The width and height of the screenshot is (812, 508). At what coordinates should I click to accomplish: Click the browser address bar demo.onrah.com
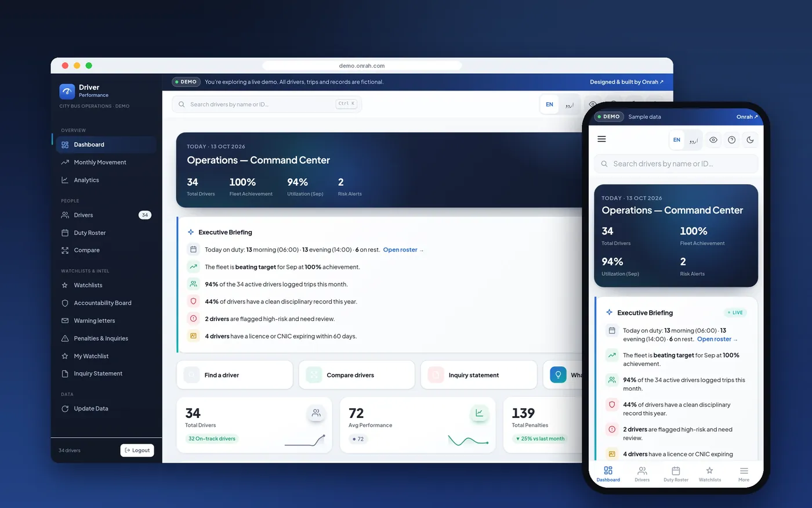[x=362, y=66]
